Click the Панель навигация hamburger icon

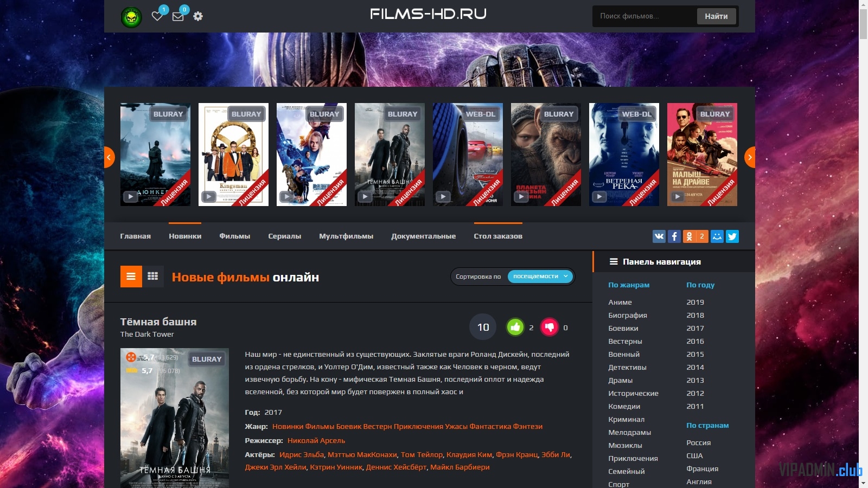coord(614,261)
